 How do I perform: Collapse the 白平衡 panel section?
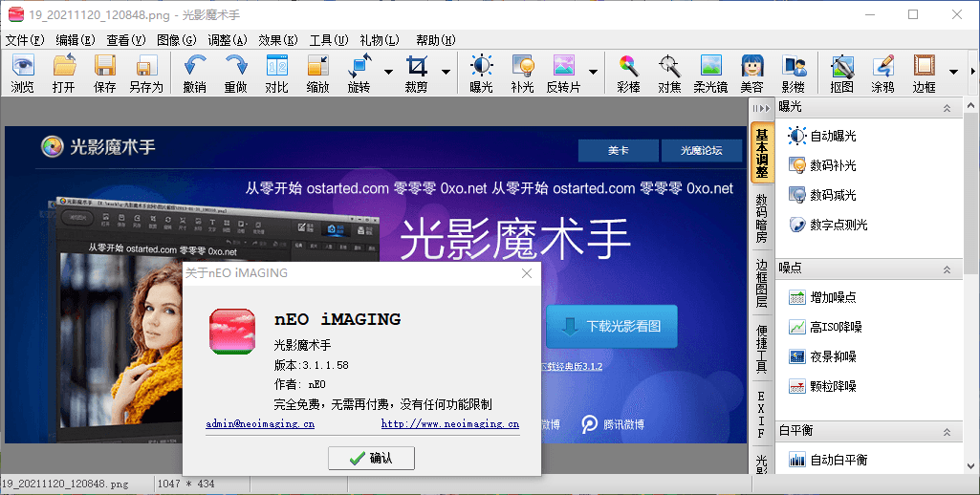947,432
